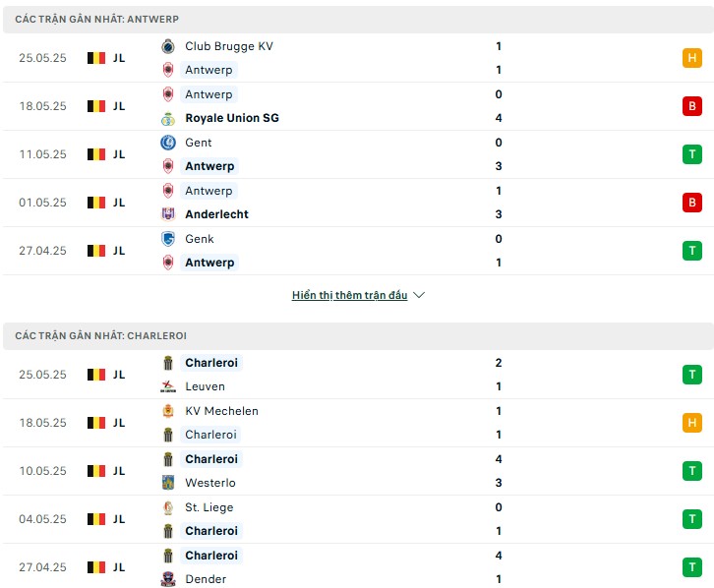Click Belgium flag on the 25.05.25 Charleroi match
This screenshot has height=588, width=714.
tap(96, 375)
